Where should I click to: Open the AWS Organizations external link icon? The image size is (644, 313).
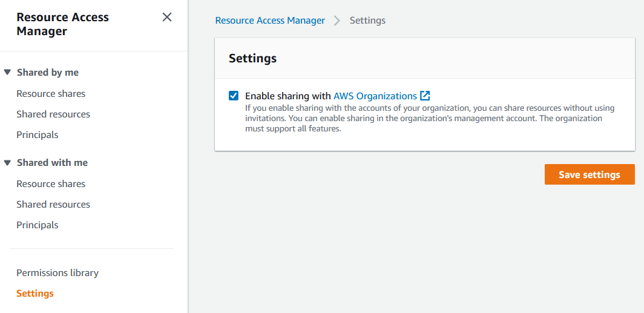(425, 96)
